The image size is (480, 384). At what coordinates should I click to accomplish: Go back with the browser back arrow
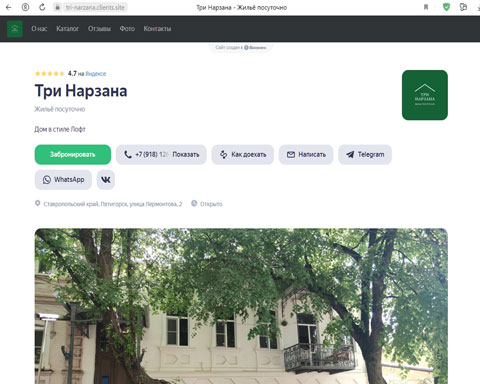click(8, 7)
